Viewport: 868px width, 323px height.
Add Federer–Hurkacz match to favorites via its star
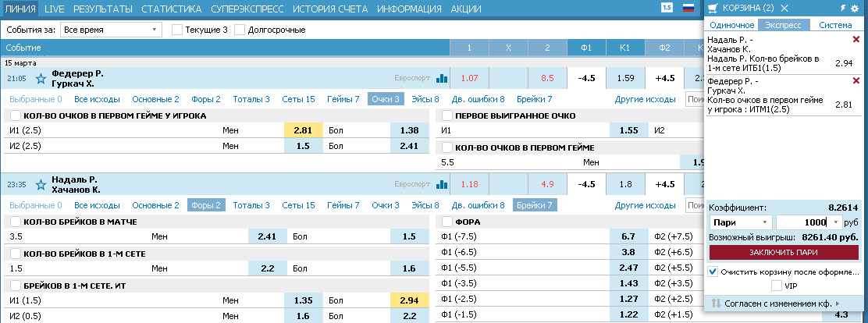(41, 79)
